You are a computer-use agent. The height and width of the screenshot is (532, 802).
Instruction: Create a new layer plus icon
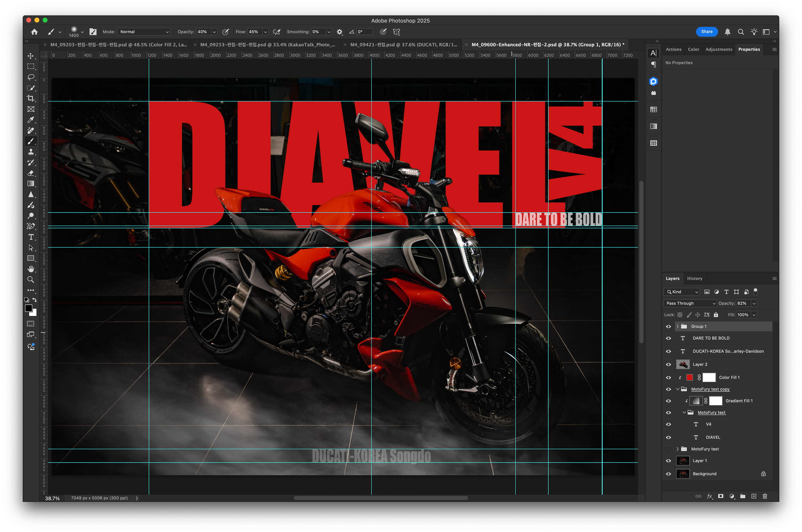(754, 496)
